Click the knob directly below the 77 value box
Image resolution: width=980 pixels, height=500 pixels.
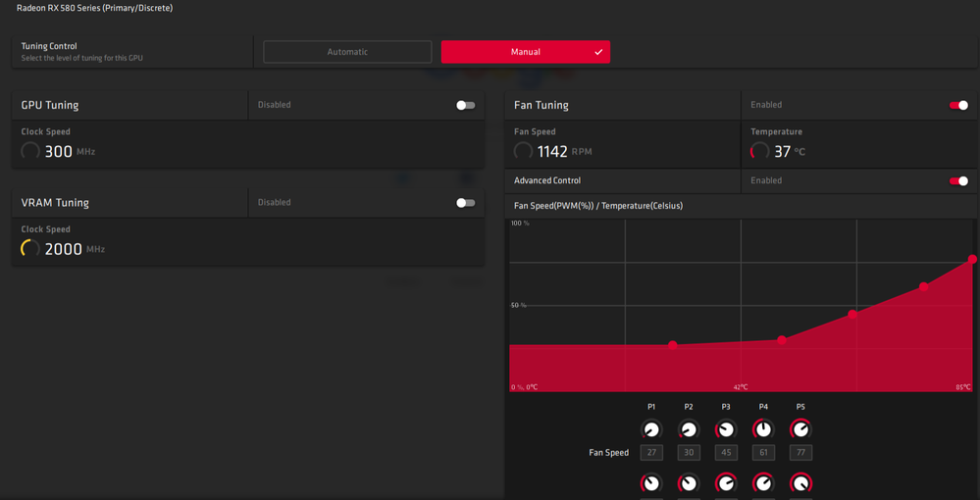click(x=800, y=483)
